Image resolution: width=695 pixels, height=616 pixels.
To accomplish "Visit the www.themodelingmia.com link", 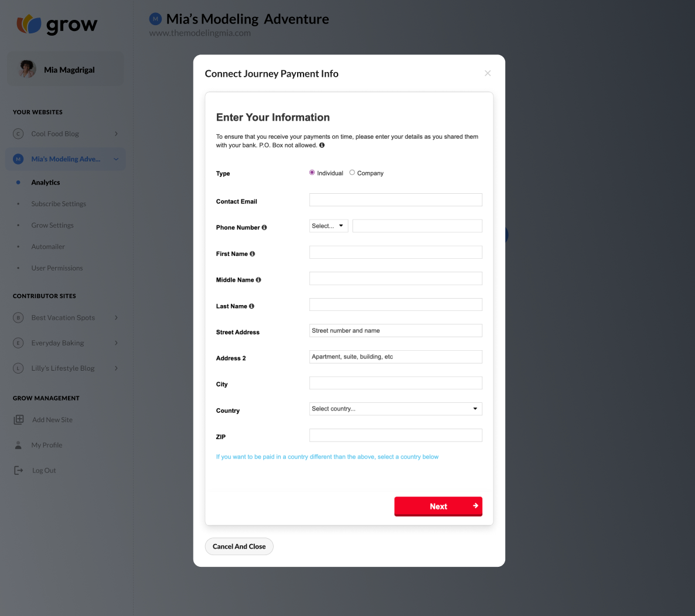I will (x=200, y=33).
